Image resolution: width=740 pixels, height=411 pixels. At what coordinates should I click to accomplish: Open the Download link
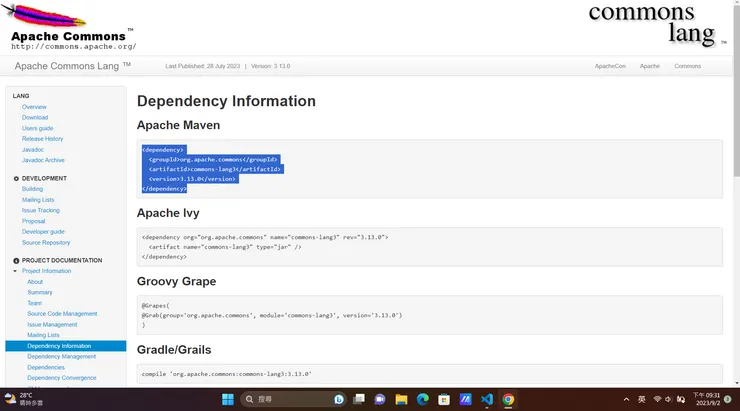[35, 117]
